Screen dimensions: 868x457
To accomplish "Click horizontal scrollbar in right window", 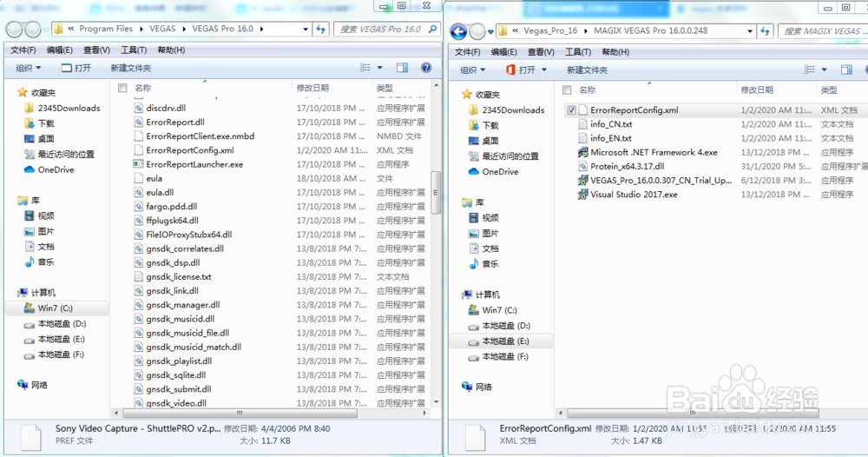I will [693, 413].
